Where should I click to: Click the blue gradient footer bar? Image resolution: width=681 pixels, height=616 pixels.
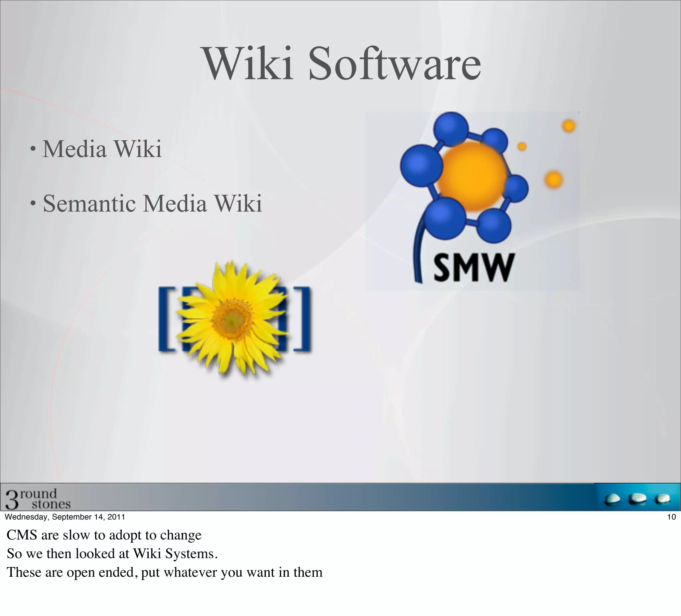(x=338, y=497)
